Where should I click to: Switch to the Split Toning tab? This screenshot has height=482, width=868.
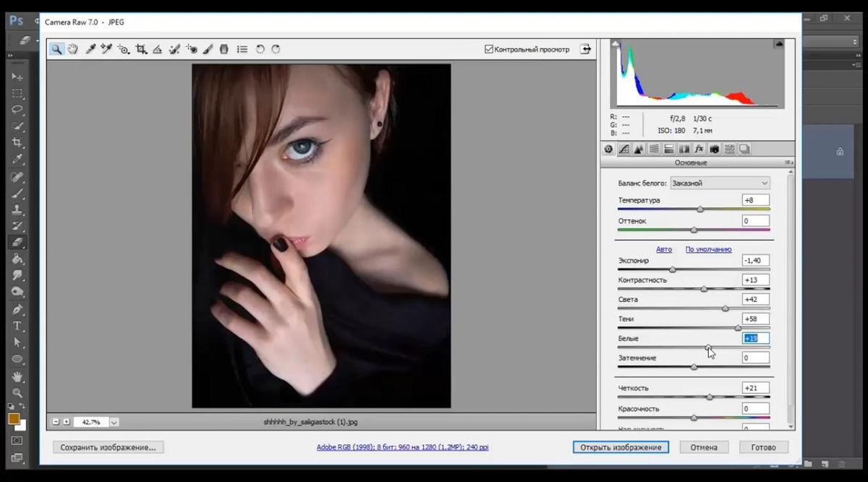pos(669,149)
